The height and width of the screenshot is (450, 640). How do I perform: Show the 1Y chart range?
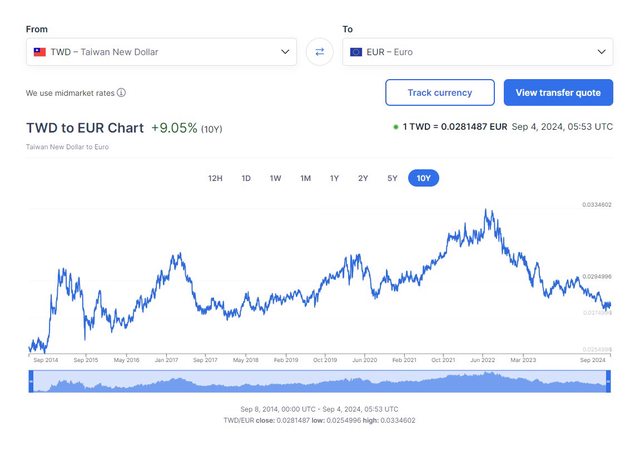coord(334,178)
